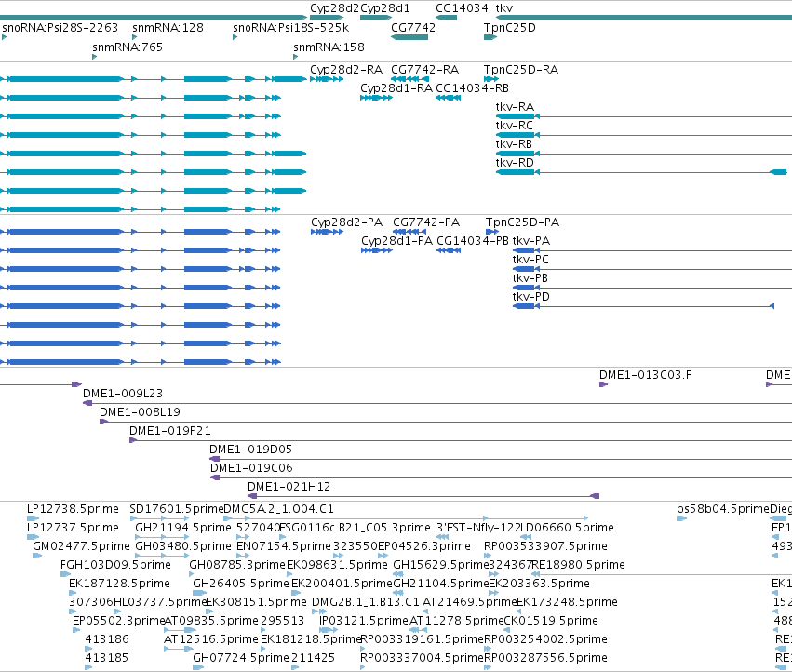Select the GH08785.3prime EST label
Screen dimensions: 792x672
tap(237, 565)
